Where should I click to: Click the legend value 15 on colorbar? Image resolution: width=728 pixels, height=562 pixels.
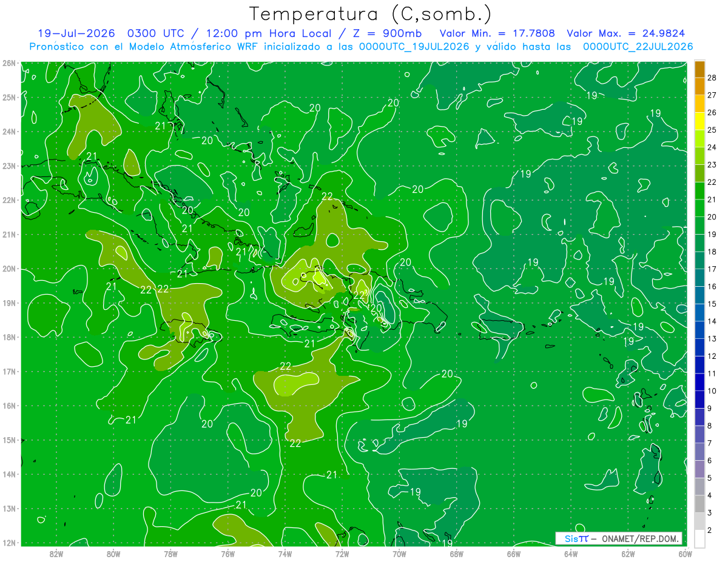click(712, 304)
